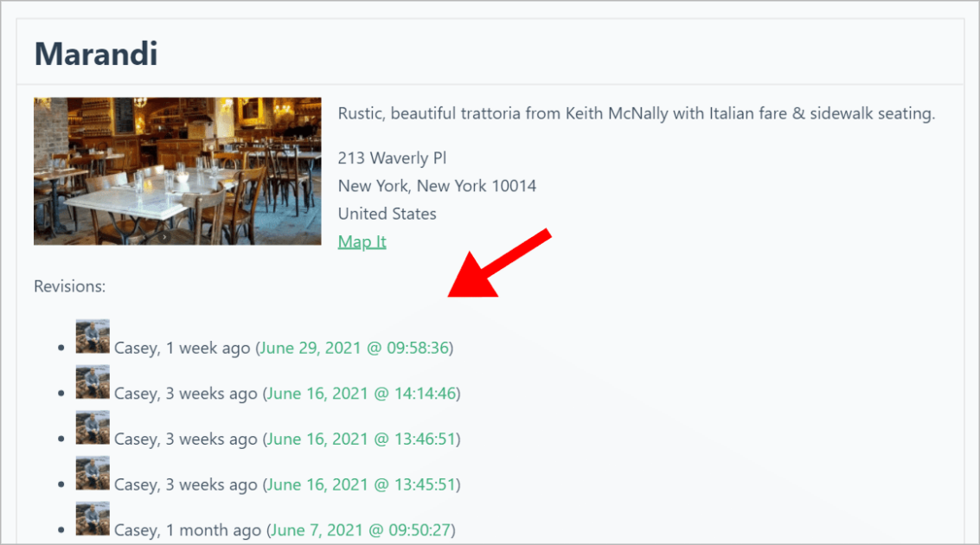The image size is (980, 545).
Task: Click the Revisions label
Action: pyautogui.click(x=69, y=285)
